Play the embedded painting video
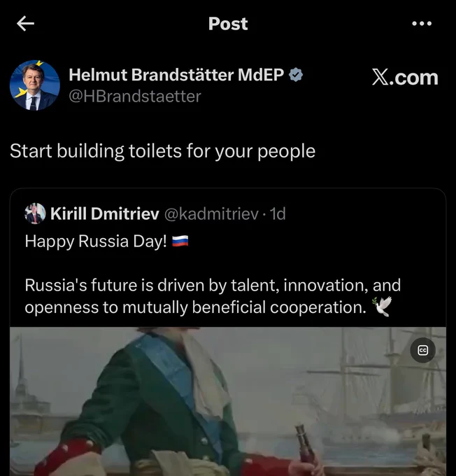456x476 pixels. (228, 401)
